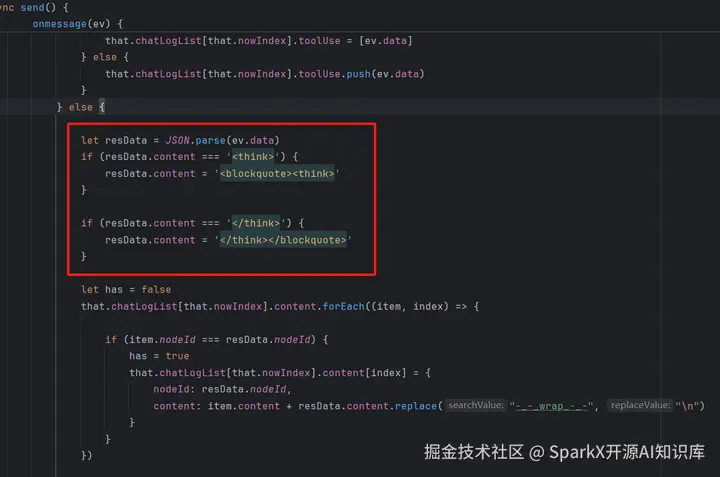Image resolution: width=720 pixels, height=477 pixels.
Task: Select the JSON identifier before .parse
Action: [177, 140]
